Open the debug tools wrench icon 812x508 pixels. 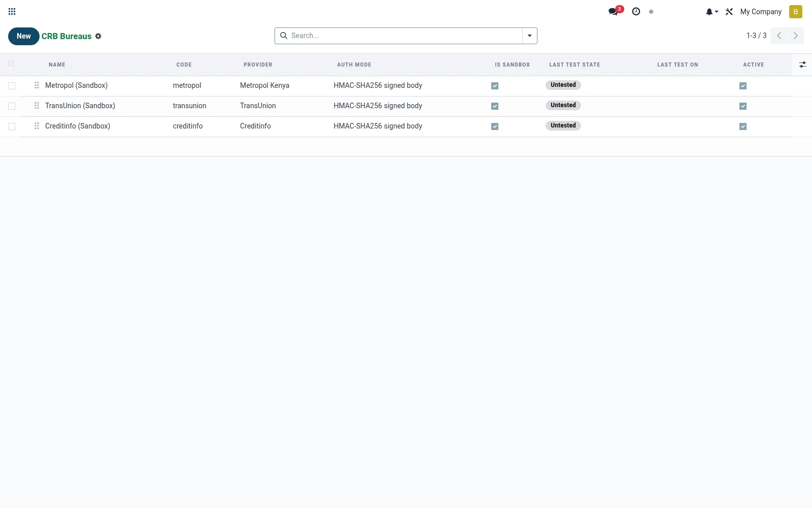(729, 12)
